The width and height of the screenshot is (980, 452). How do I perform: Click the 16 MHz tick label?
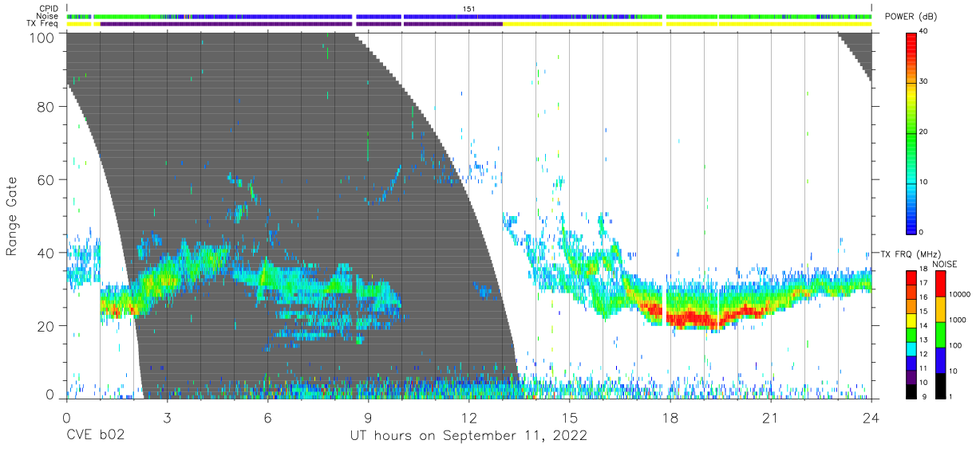pyautogui.click(x=924, y=297)
